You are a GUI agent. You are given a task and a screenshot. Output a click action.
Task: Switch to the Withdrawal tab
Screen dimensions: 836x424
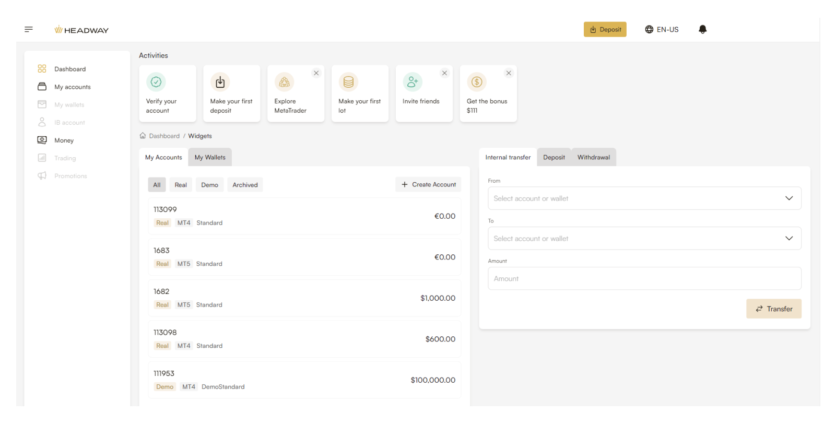[593, 157]
